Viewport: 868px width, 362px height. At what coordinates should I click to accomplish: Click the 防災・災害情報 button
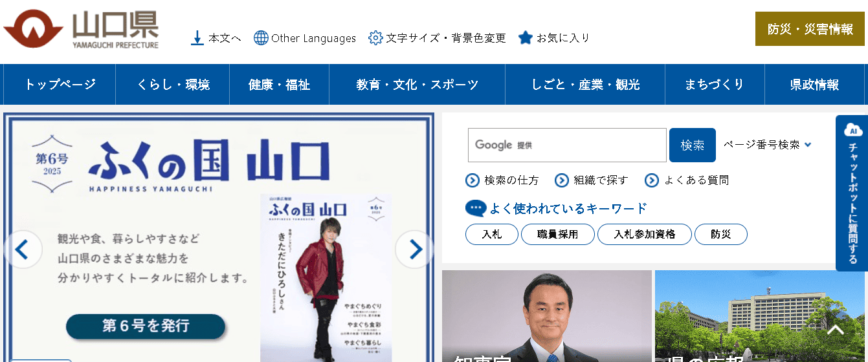[810, 29]
